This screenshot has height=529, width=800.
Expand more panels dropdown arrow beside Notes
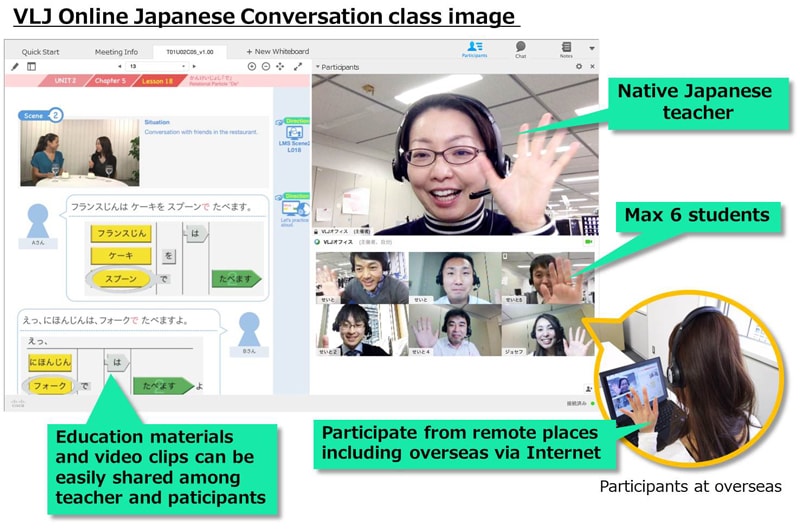tap(592, 48)
